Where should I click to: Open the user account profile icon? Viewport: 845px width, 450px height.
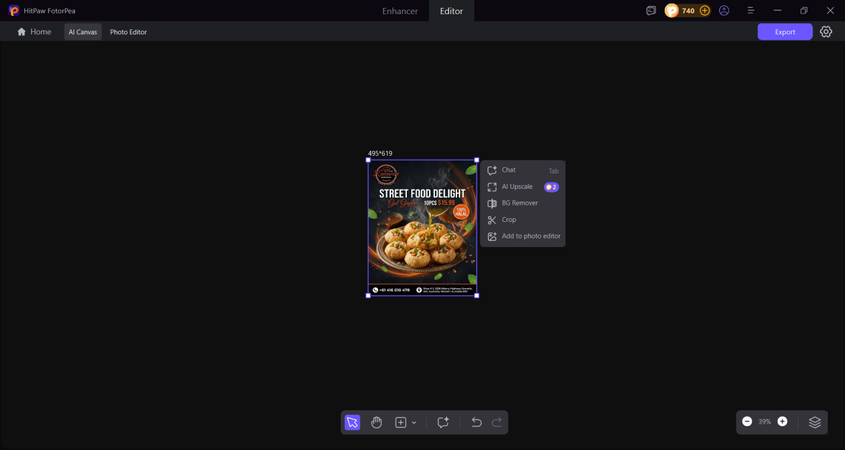click(724, 11)
